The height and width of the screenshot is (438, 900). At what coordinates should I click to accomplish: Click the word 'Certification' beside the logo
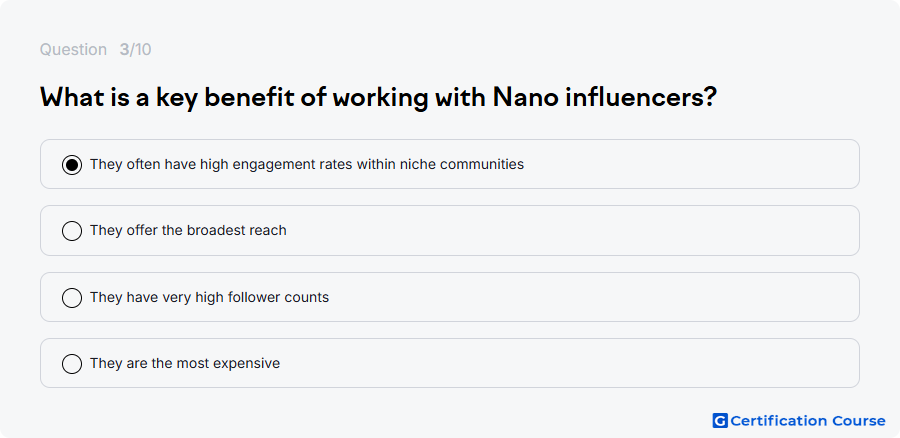pos(779,421)
